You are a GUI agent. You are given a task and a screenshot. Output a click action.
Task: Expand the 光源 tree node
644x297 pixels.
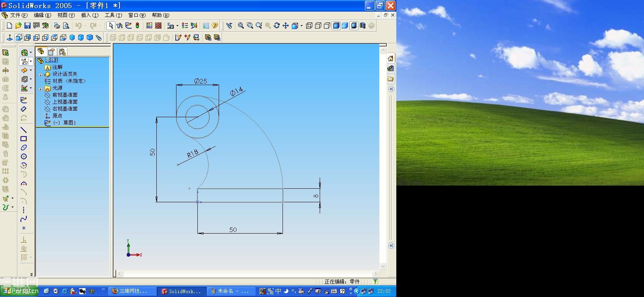point(40,89)
